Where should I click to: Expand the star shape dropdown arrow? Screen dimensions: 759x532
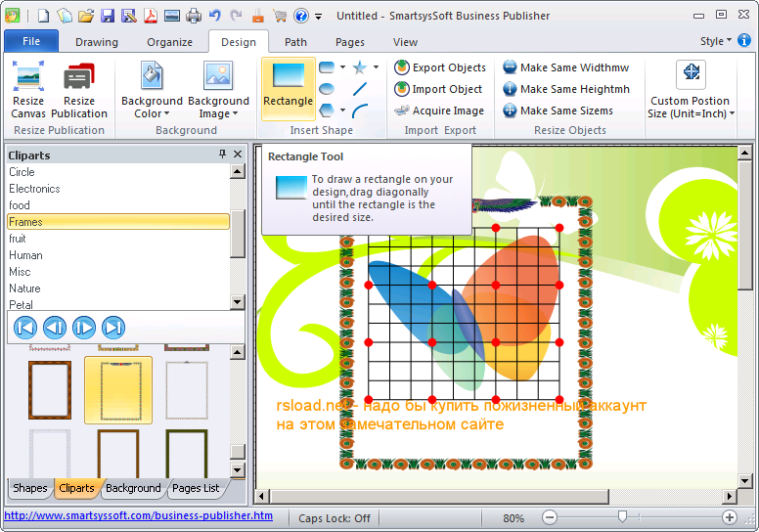point(376,67)
